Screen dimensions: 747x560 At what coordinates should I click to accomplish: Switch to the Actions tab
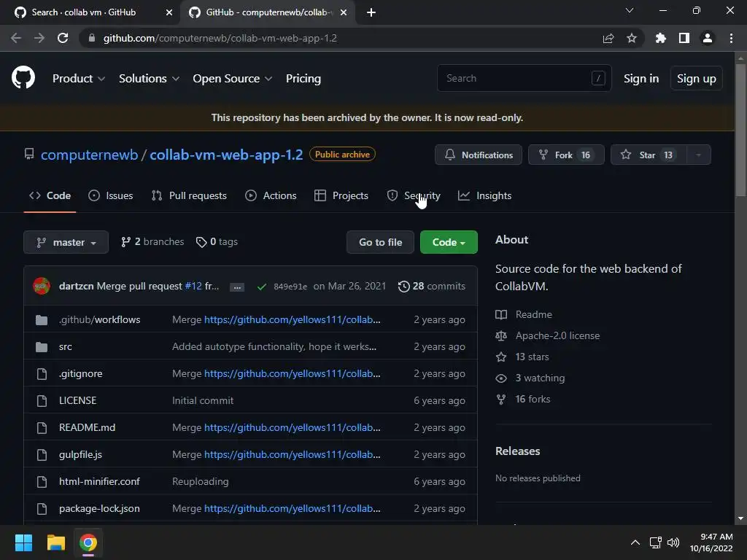tap(271, 195)
